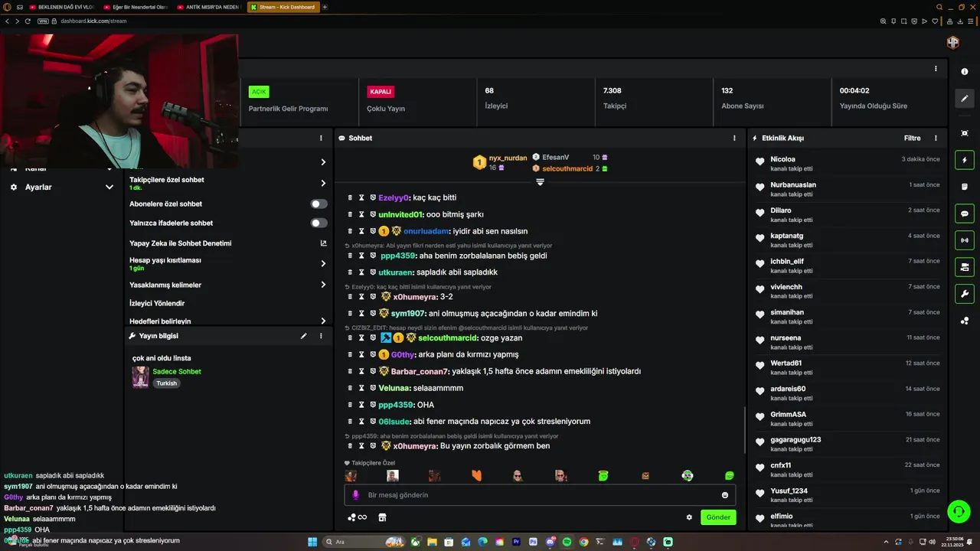Click username onurluadam in chat
The image size is (980, 551).
(426, 231)
